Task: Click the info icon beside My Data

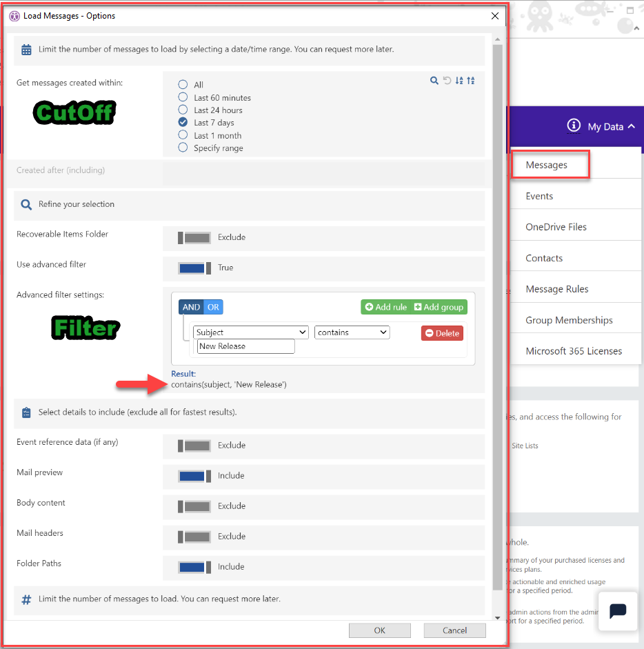Action: [573, 126]
